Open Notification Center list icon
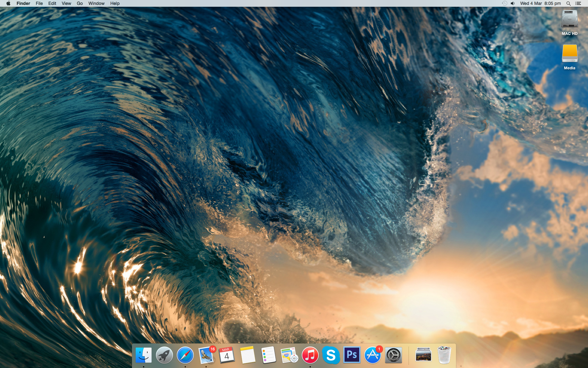 578,3
